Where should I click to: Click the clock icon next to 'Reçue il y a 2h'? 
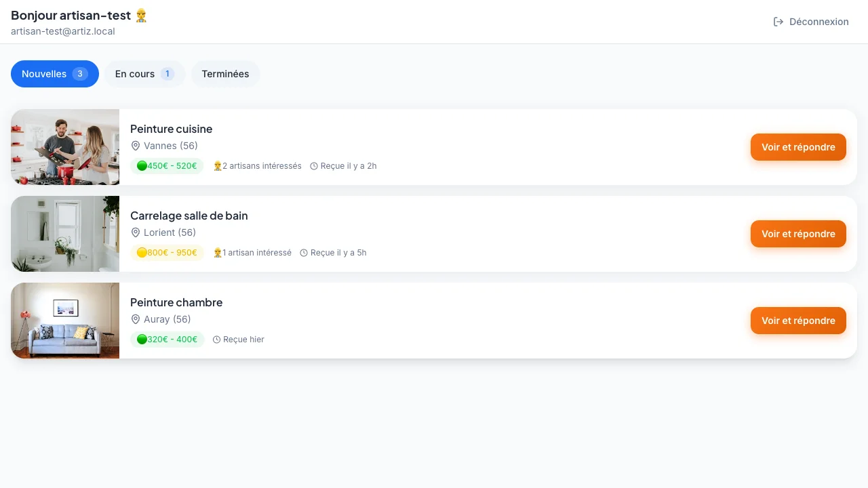click(x=314, y=166)
